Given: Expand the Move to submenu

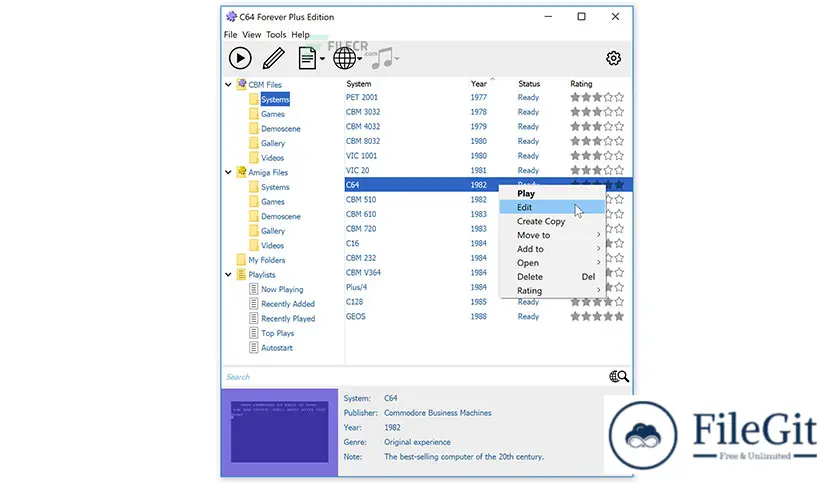Looking at the screenshot, I should 552,235.
